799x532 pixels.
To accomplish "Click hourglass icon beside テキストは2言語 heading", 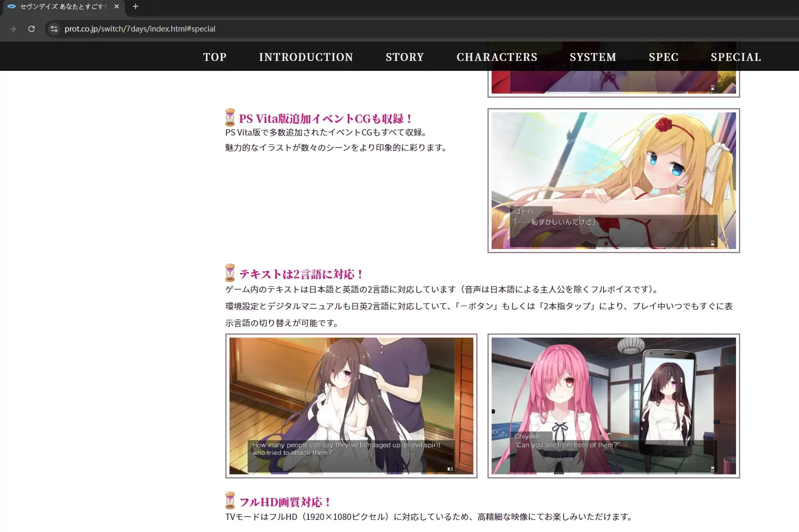I will (x=230, y=273).
